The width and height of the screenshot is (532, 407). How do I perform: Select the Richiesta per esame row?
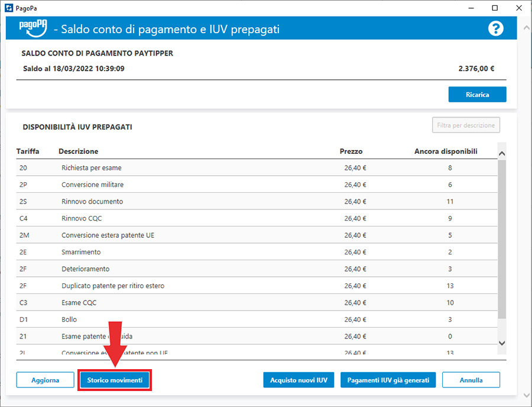click(91, 168)
